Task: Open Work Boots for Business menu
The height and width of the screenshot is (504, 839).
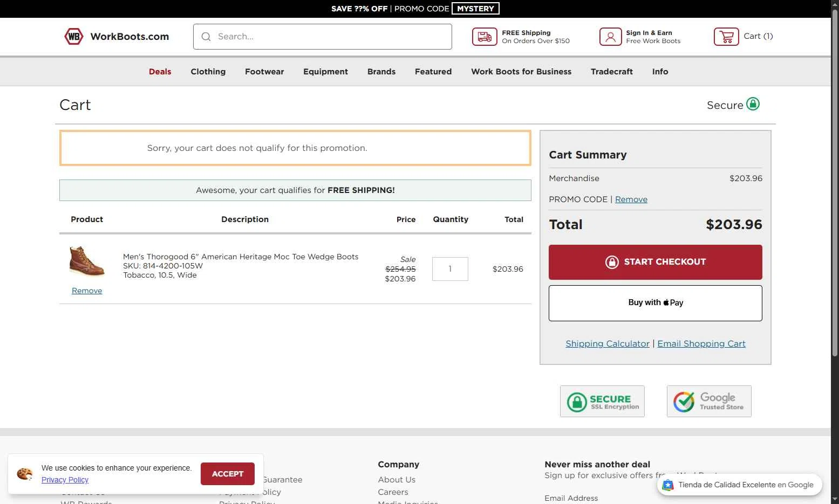Action: [521, 72]
